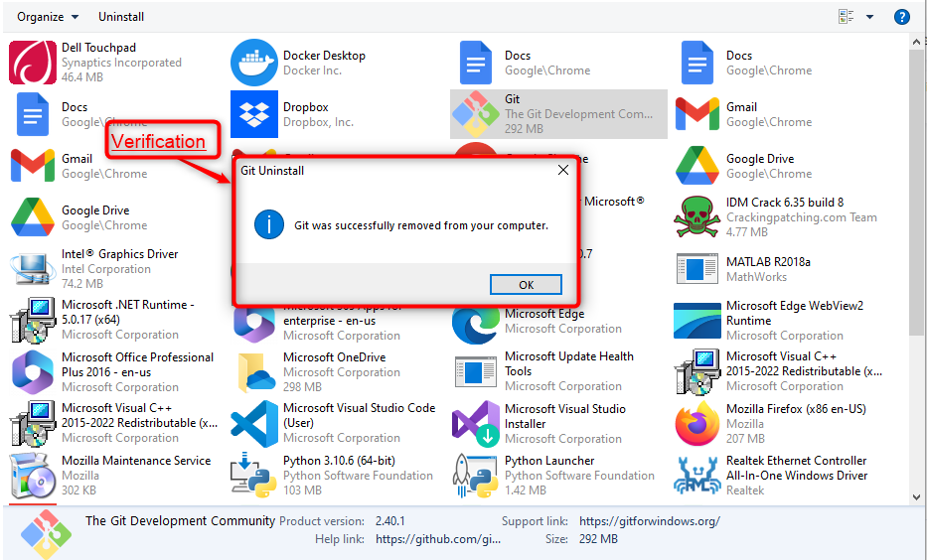Click the change view layout icon
Viewport: 927px width, 560px height.
point(846,17)
